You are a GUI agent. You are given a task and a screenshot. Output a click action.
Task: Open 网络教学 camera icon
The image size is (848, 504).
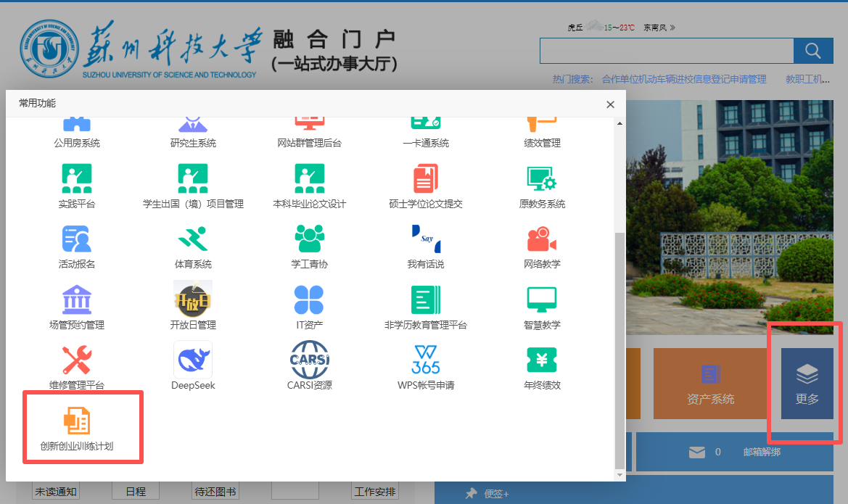coord(542,239)
